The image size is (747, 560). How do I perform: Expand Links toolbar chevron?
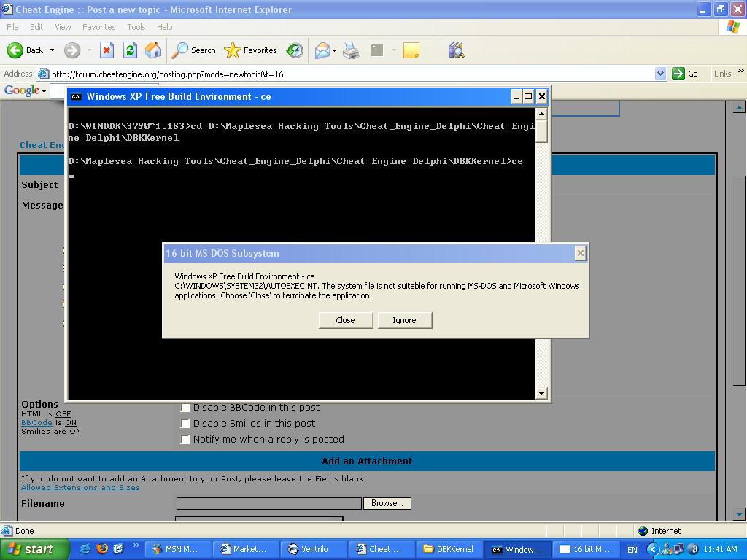741,71
